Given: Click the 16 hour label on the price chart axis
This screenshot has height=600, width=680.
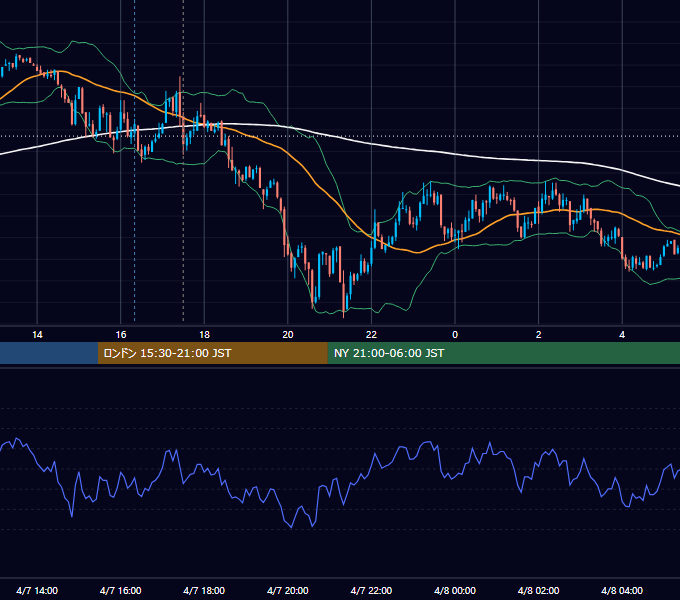Looking at the screenshot, I should [121, 335].
